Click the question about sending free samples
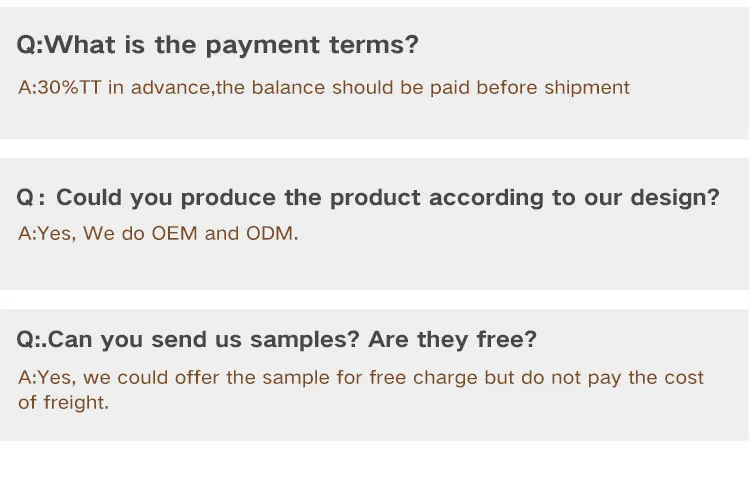Viewport: 750px width, 477px height. [277, 340]
